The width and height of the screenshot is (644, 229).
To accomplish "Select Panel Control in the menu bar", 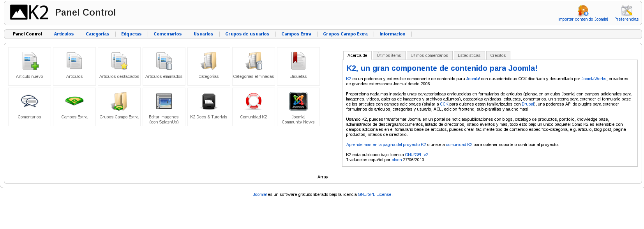I will tap(27, 34).
